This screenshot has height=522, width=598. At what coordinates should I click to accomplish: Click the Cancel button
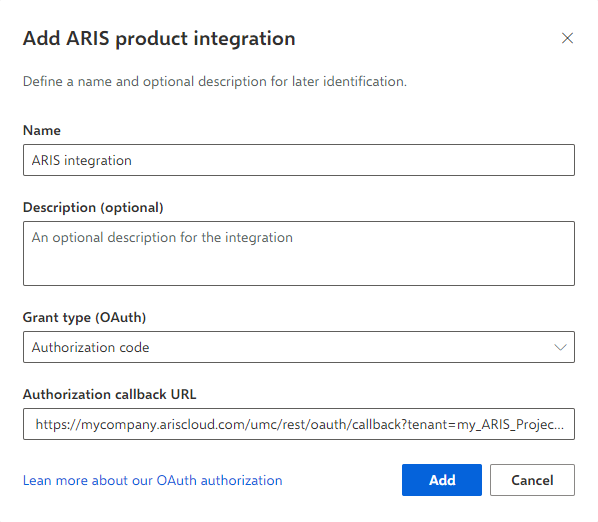532,480
